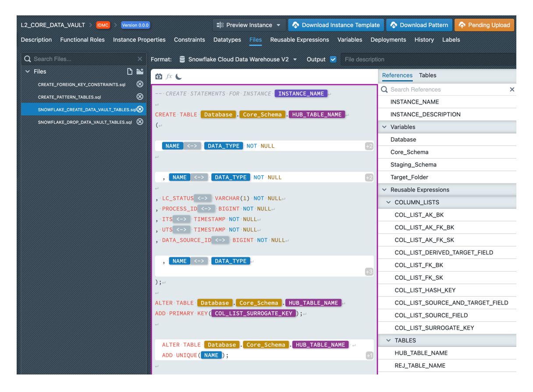Image resolution: width=533 pixels, height=392 pixels.
Task: Click the new file icon in Files panel
Action: pyautogui.click(x=130, y=71)
